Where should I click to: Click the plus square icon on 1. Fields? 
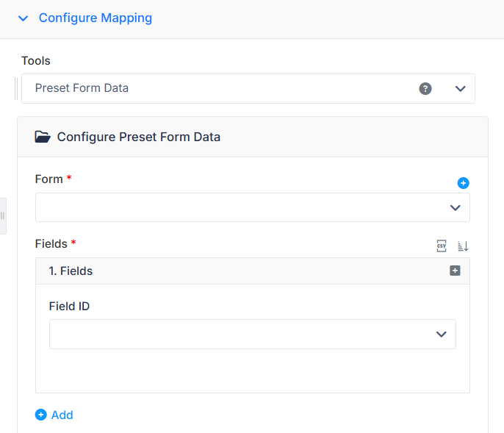pyautogui.click(x=455, y=271)
